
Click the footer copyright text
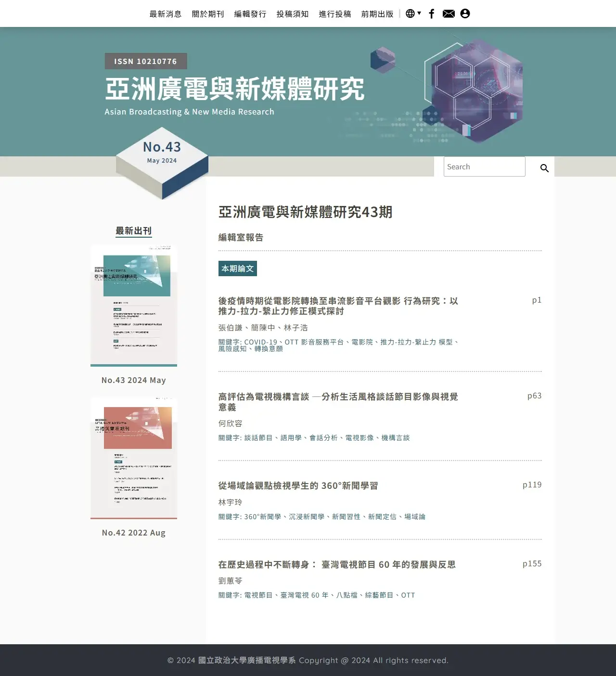click(308, 661)
